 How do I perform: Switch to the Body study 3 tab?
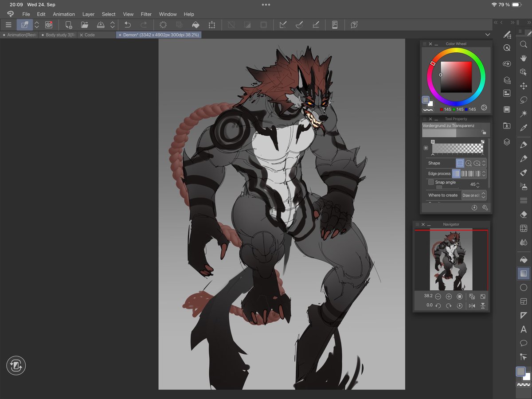pos(60,35)
